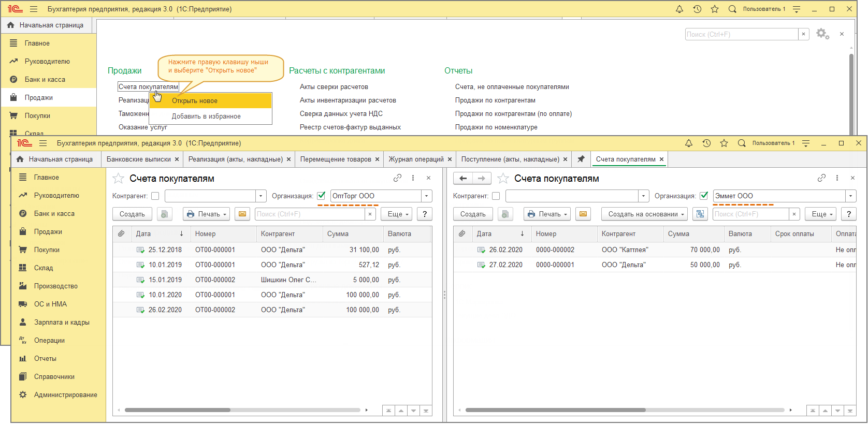Viewport: 868px width, 424px height.
Task: Tick the Контрагент checkbox in the left form
Action: (155, 196)
